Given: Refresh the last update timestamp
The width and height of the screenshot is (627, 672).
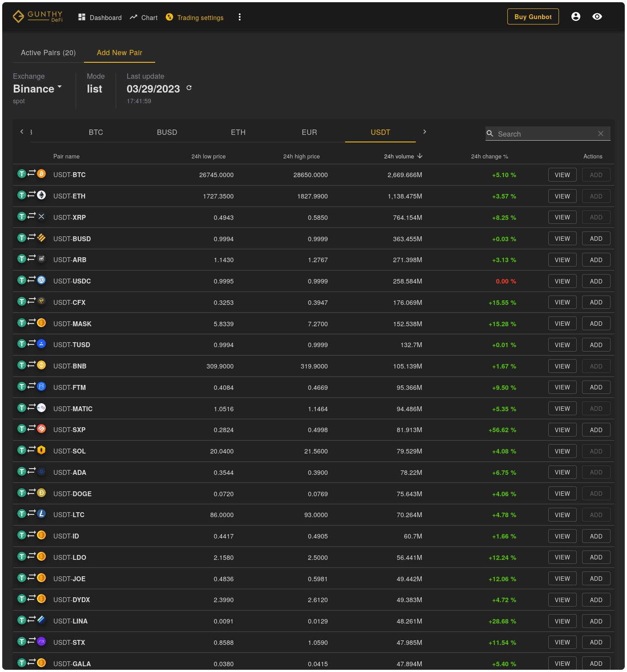Looking at the screenshot, I should pos(189,88).
